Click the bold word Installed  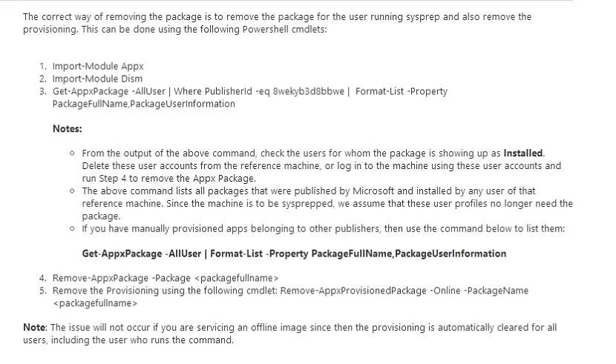(523, 153)
